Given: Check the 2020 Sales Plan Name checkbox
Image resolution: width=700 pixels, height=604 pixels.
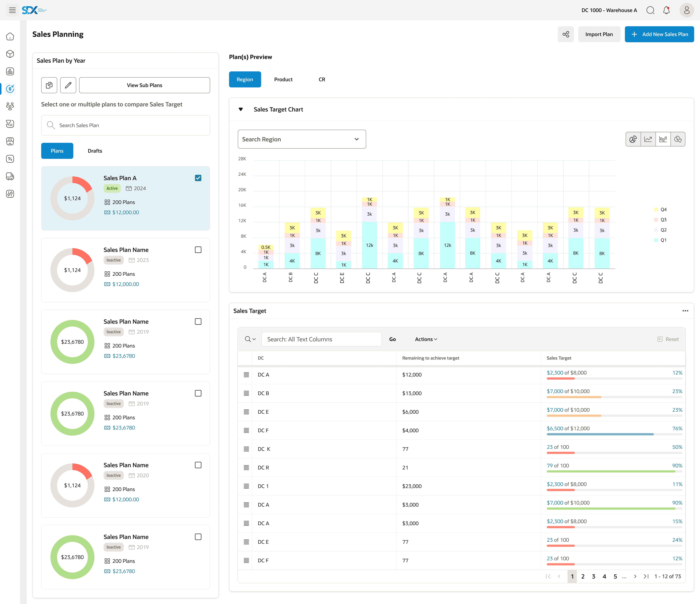Looking at the screenshot, I should tap(198, 465).
